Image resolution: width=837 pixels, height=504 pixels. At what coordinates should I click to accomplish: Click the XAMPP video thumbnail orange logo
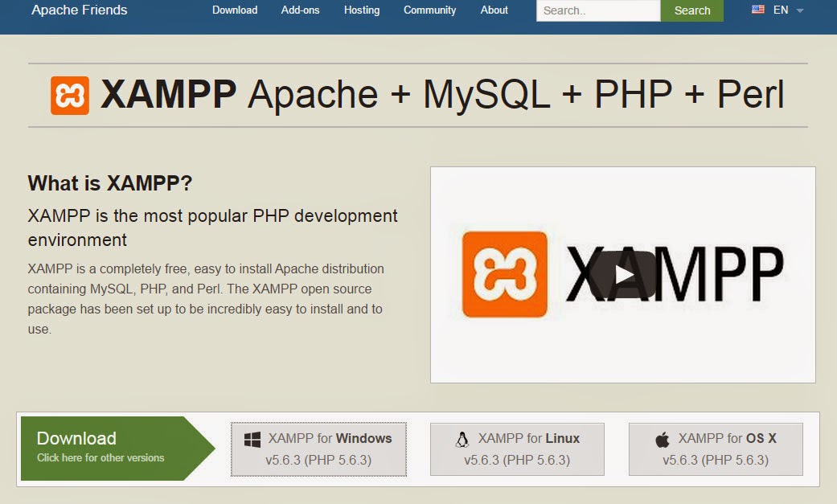504,274
